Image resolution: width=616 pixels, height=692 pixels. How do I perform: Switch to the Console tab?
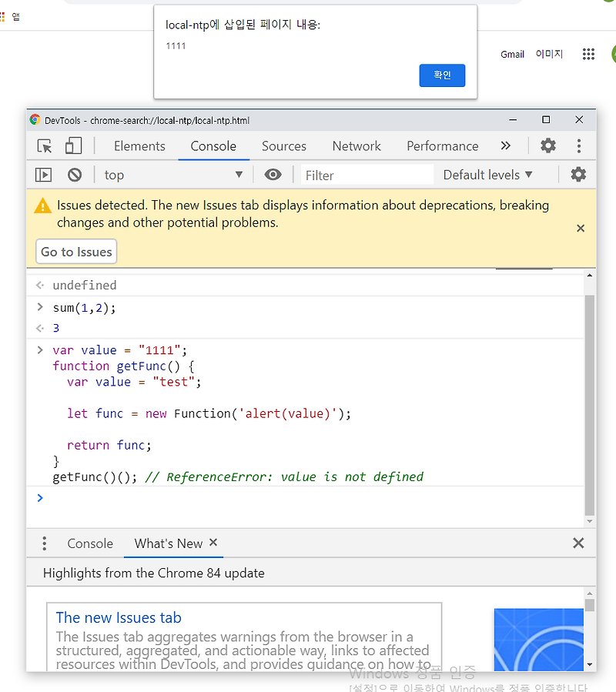pos(213,146)
